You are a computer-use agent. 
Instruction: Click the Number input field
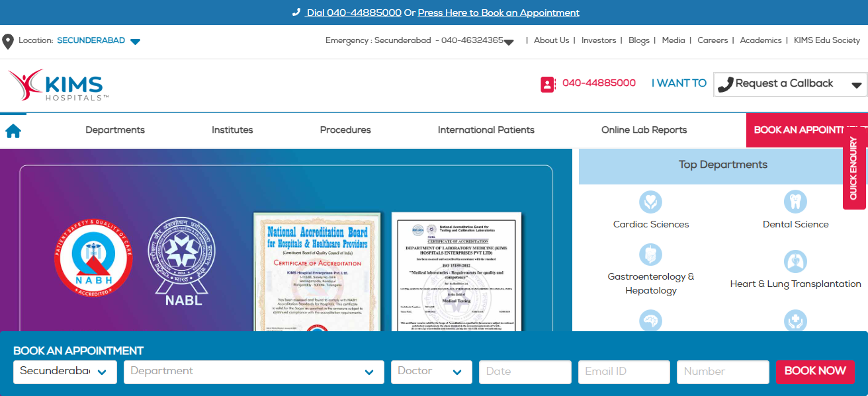pyautogui.click(x=722, y=372)
